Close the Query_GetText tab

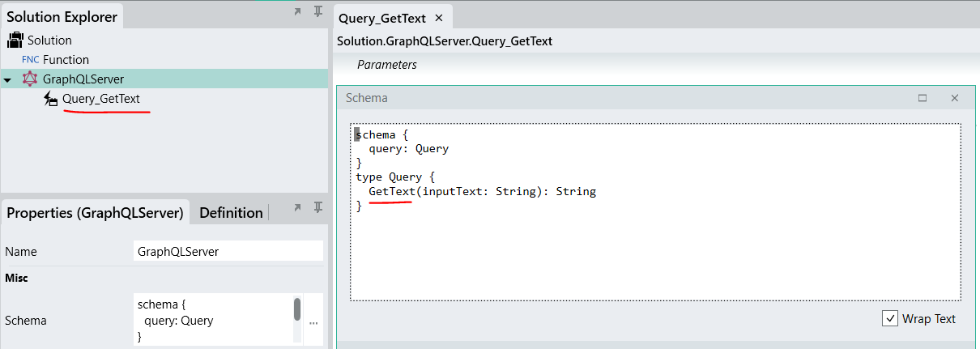439,18
